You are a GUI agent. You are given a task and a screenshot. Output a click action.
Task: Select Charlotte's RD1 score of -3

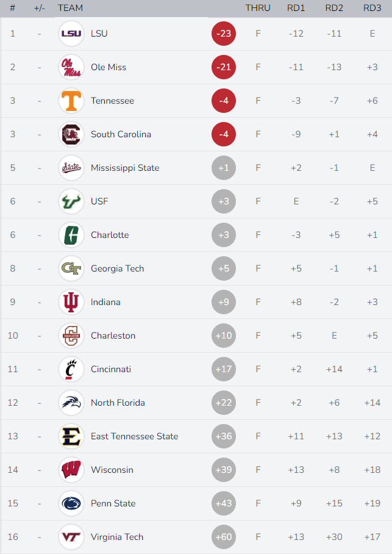[x=296, y=235]
